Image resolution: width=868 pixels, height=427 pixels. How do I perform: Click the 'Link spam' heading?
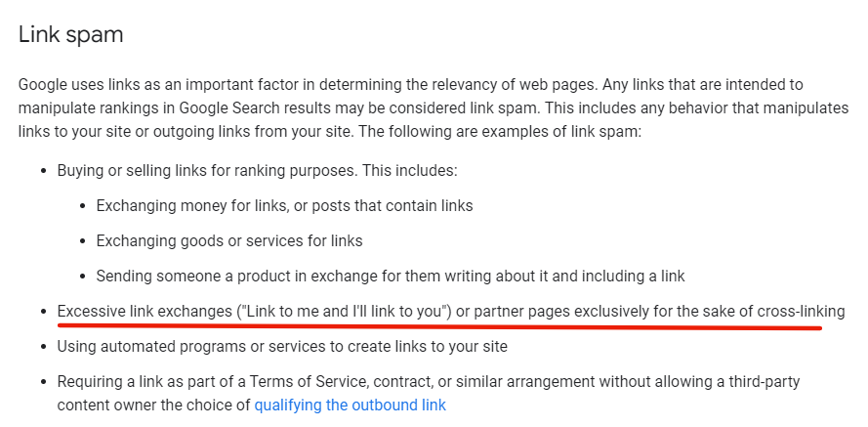coord(71,34)
